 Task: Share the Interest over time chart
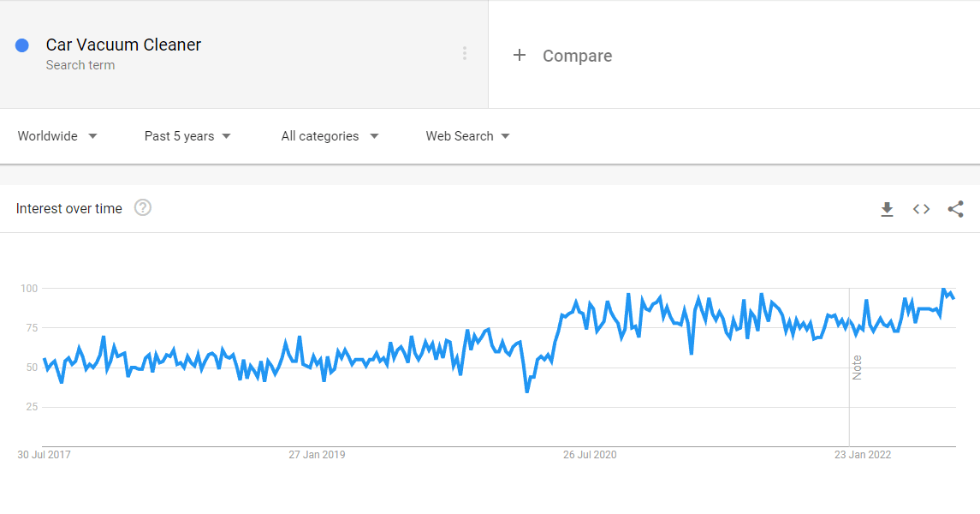point(956,209)
